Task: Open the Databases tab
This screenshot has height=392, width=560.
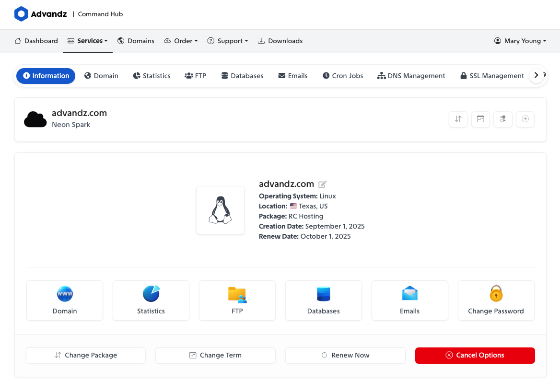Action: [x=242, y=76]
